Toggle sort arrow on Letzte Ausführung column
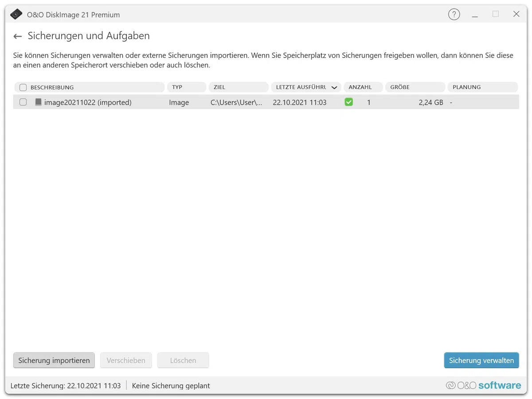The height and width of the screenshot is (399, 532). [x=334, y=87]
